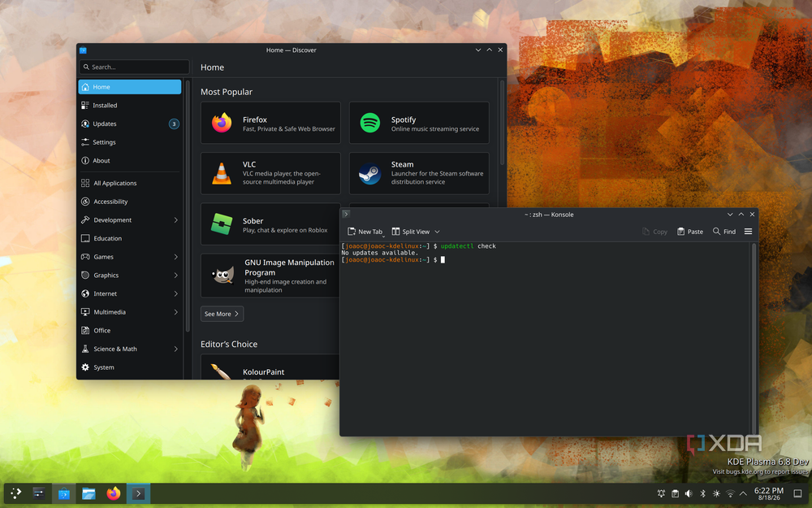Open the clipboard tray icon
Viewport: 812px width, 508px height.
tap(675, 494)
